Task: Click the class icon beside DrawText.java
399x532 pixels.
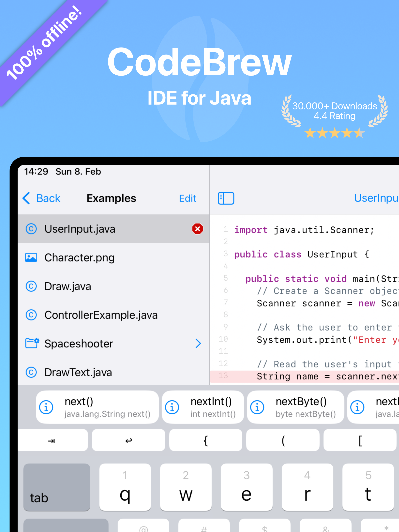Action: pyautogui.click(x=31, y=372)
